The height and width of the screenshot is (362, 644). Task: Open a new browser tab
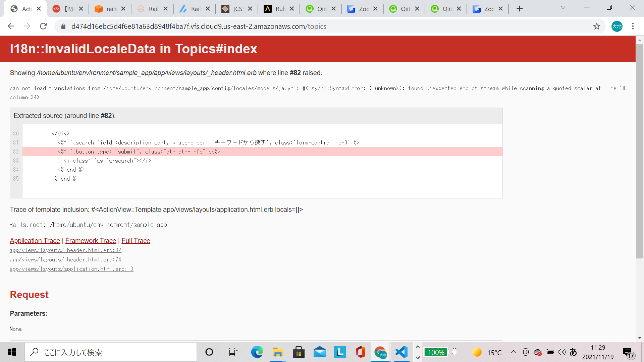[520, 9]
